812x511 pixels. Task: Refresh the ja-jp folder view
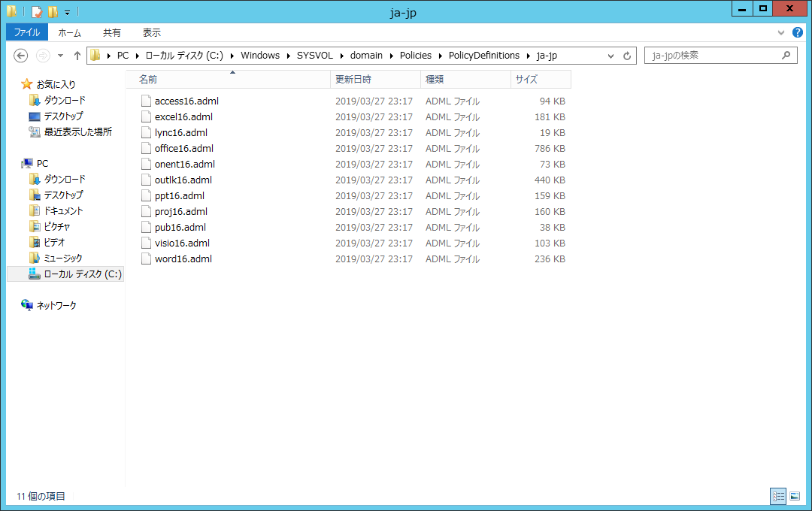click(x=627, y=56)
